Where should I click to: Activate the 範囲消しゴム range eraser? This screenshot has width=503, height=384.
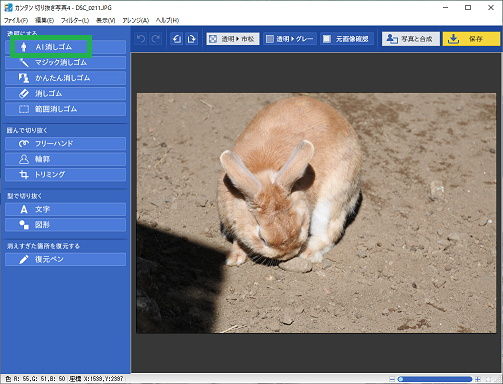(65, 109)
